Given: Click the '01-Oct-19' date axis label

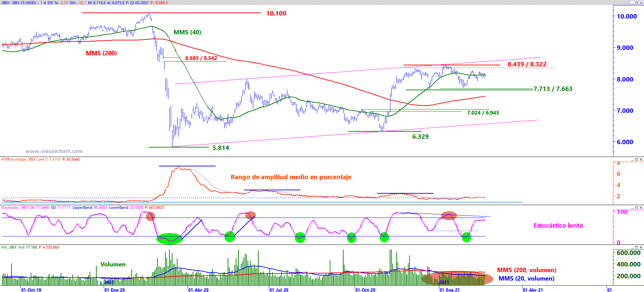Looking at the screenshot, I should point(31,290).
